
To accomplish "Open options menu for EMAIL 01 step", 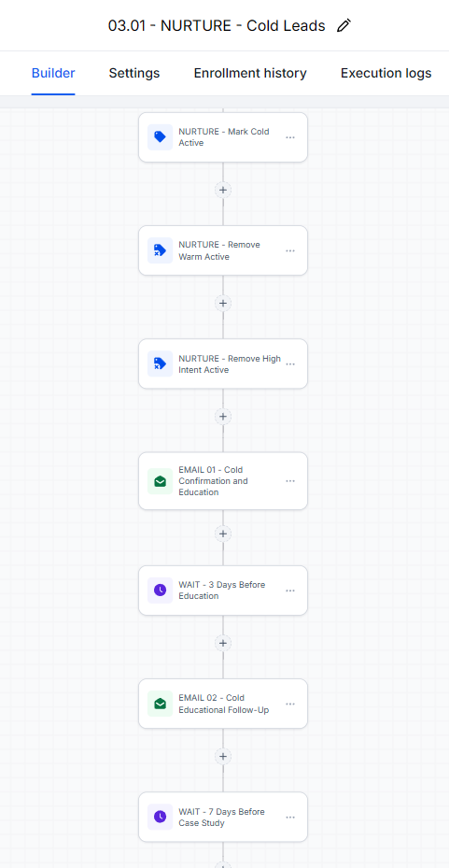I will (290, 481).
